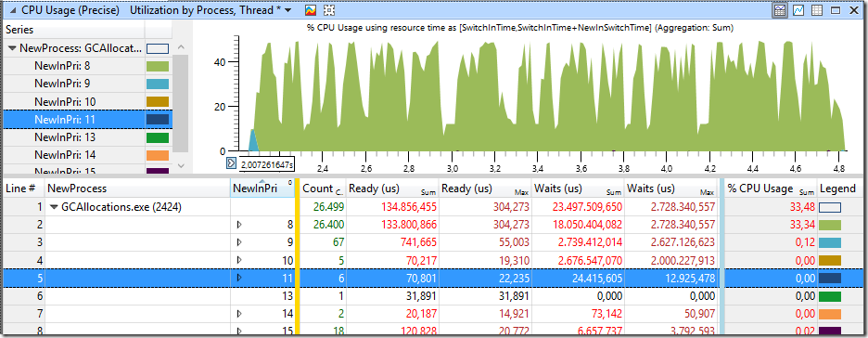Expand the NewInPri 9 table row
The image size is (868, 338).
tap(239, 242)
